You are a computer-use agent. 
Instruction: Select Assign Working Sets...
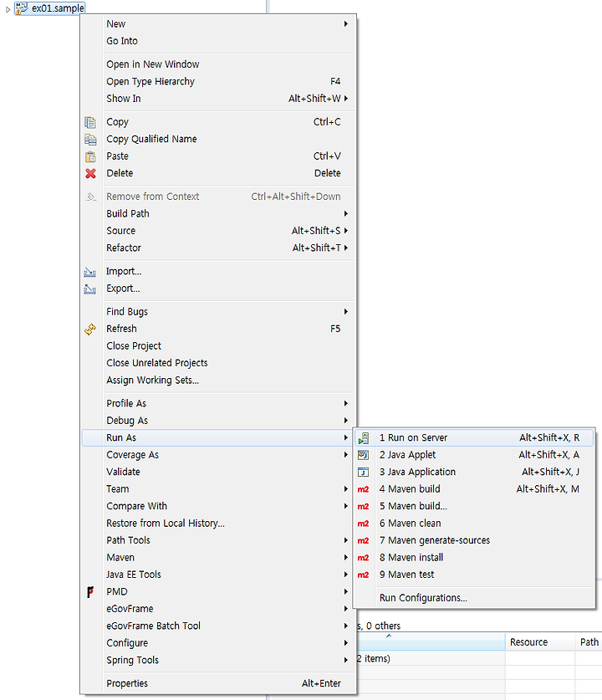tap(219, 380)
